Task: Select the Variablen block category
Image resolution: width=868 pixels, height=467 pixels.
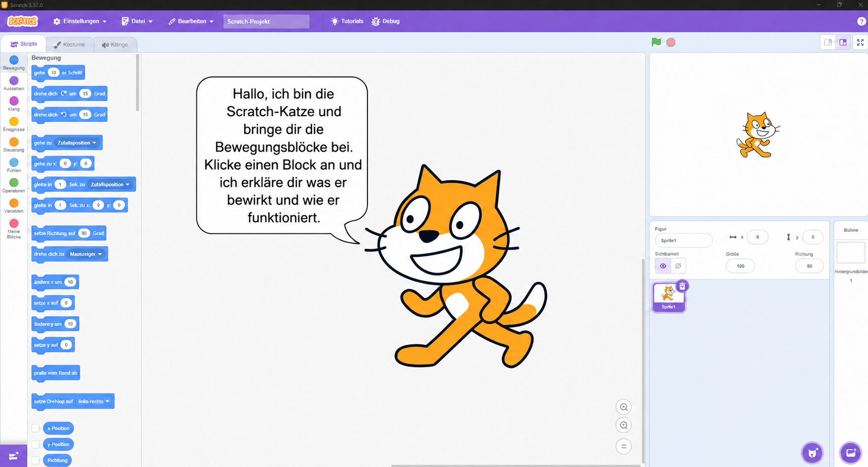Action: [x=14, y=206]
